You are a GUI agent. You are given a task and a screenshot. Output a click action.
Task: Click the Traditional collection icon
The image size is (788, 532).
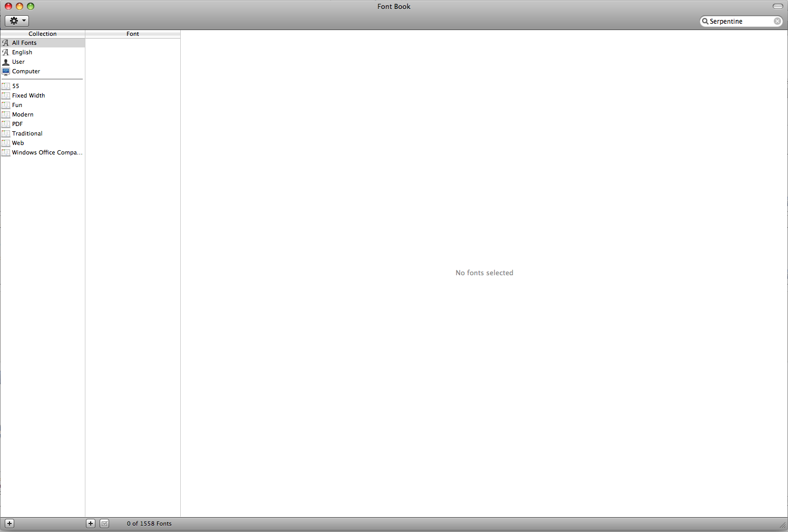pos(6,133)
